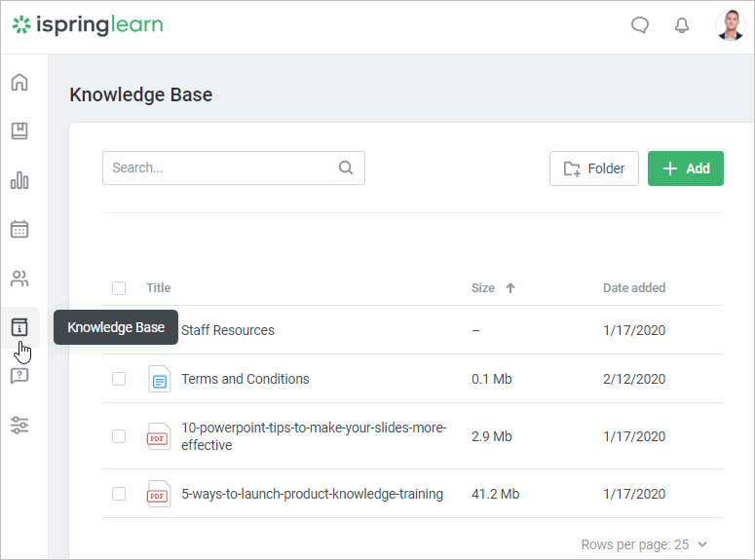Open the Home icon in sidebar
755x560 pixels.
pyautogui.click(x=19, y=82)
